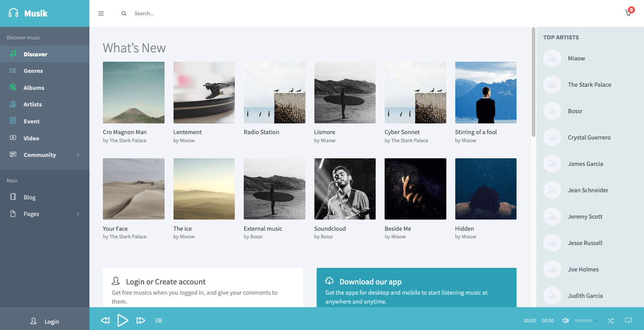Expand the Pages submenu chevron
The height and width of the screenshot is (330, 644).
click(78, 214)
